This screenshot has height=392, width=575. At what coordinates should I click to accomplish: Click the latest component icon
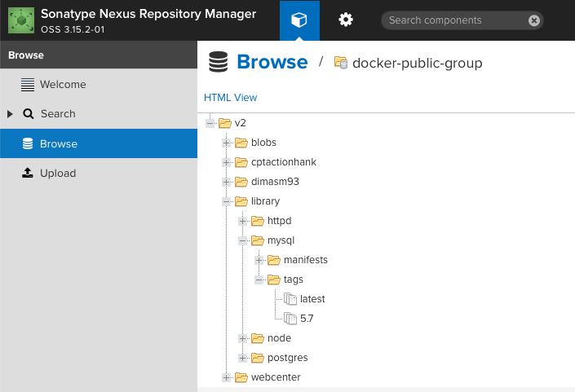click(x=290, y=299)
